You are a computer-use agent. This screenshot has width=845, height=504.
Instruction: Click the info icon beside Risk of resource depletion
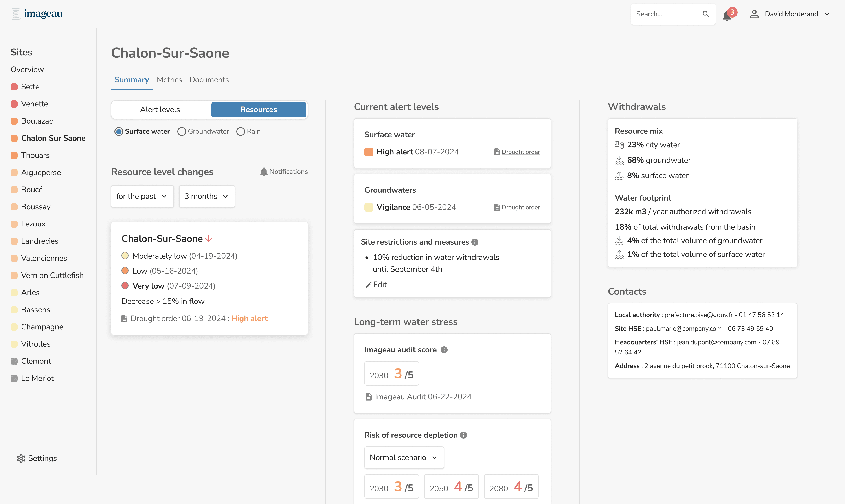pyautogui.click(x=463, y=435)
